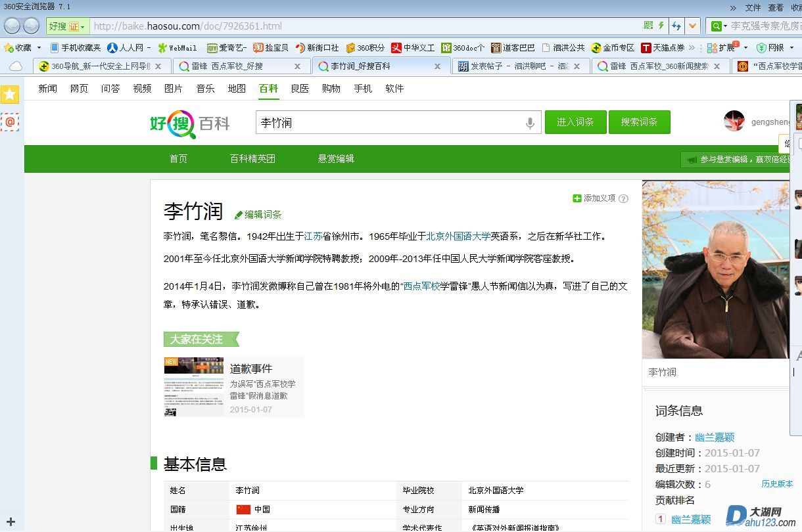
Task: Open the 天猫点券 bookmark
Action: tap(663, 47)
